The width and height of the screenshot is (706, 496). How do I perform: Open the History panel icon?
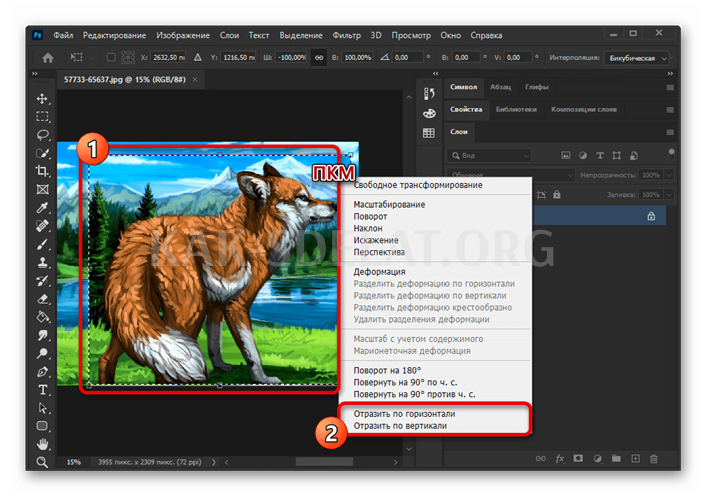429,93
